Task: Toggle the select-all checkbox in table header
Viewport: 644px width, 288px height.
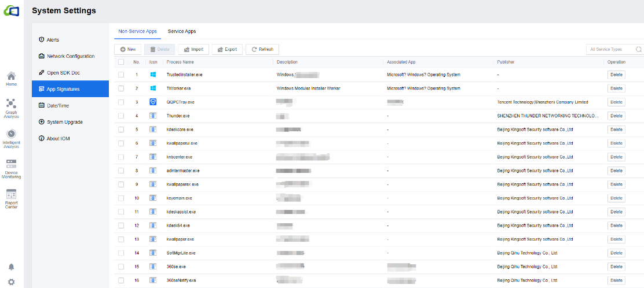Action: coord(121,62)
